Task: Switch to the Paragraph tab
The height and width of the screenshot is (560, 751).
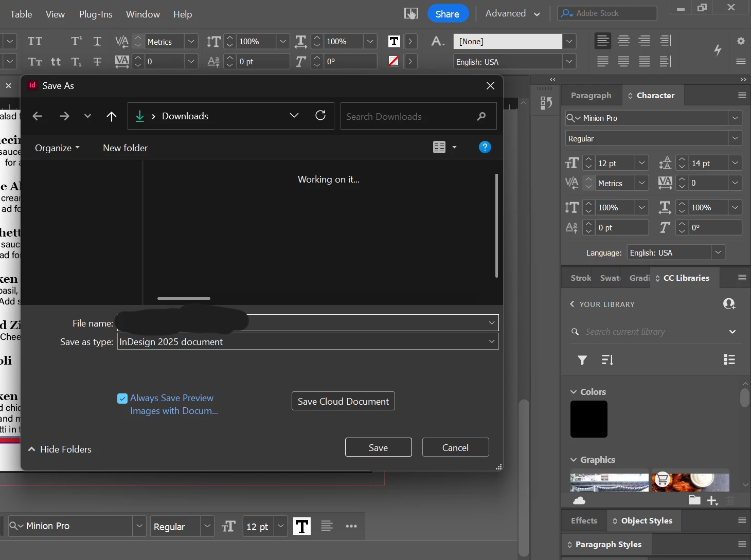Action: click(591, 96)
